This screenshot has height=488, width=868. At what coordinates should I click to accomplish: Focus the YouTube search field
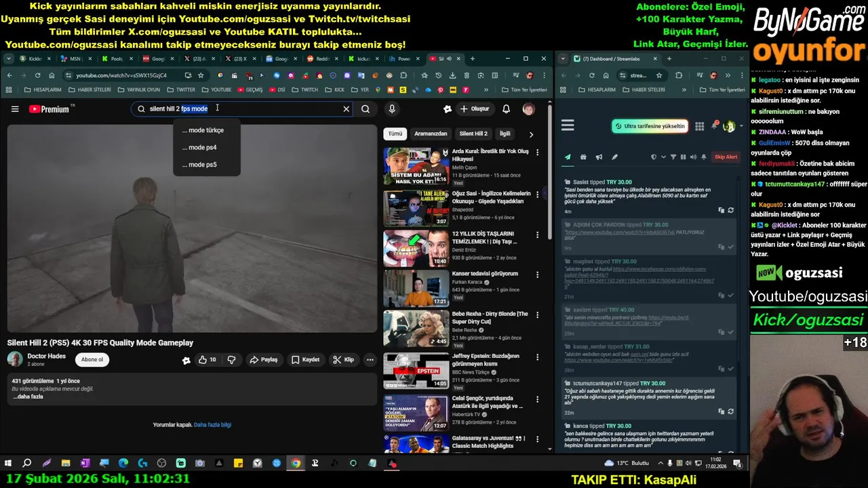(x=243, y=108)
